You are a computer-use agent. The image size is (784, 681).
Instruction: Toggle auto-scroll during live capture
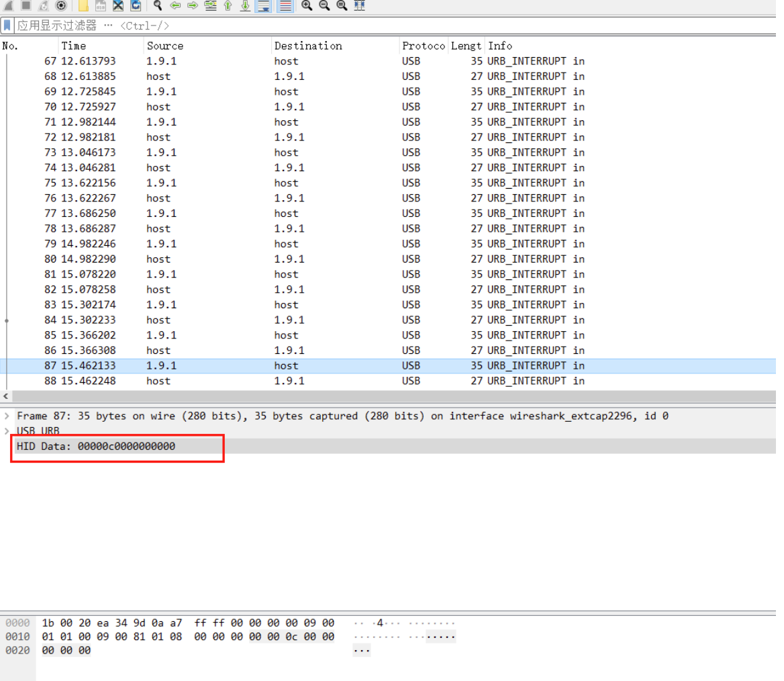coord(264,5)
